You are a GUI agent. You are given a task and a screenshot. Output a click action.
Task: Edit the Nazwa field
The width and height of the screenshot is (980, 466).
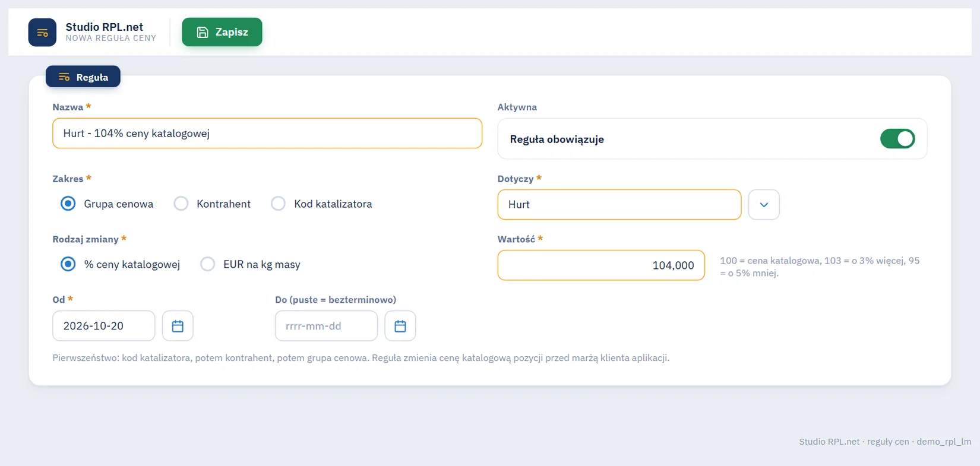[267, 133]
